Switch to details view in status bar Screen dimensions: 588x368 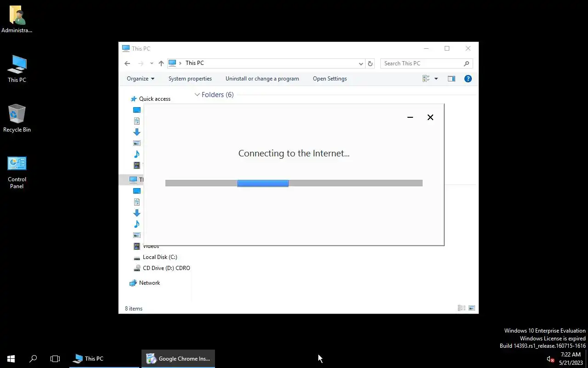click(x=462, y=308)
